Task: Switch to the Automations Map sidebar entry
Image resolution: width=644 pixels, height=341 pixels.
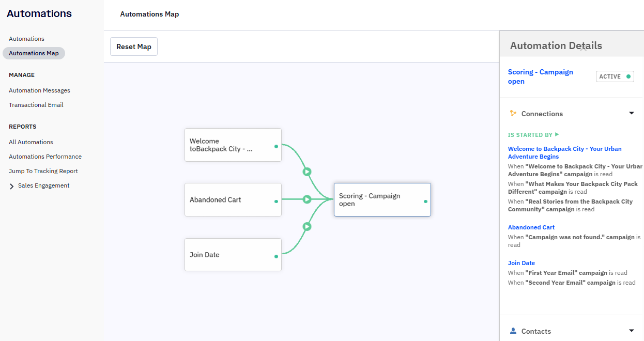Action: [x=34, y=53]
